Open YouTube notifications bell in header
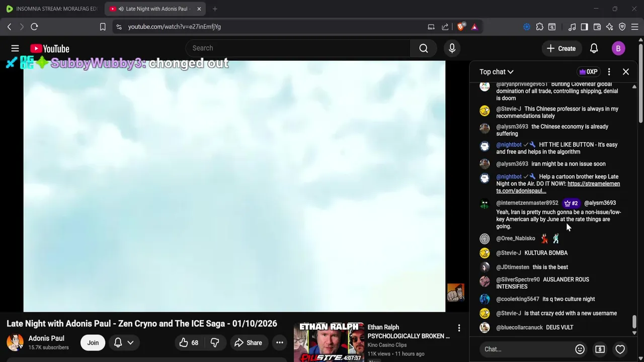The height and width of the screenshot is (362, 644). click(x=594, y=48)
